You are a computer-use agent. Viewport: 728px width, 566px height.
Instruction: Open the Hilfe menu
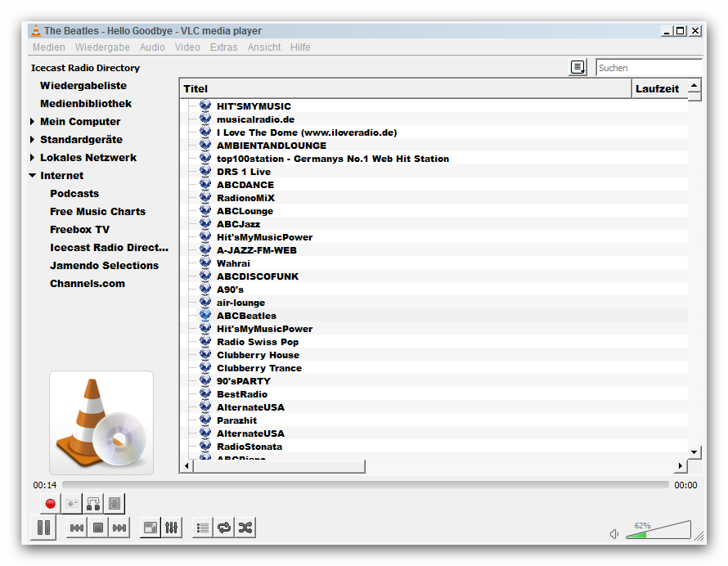pyautogui.click(x=300, y=47)
